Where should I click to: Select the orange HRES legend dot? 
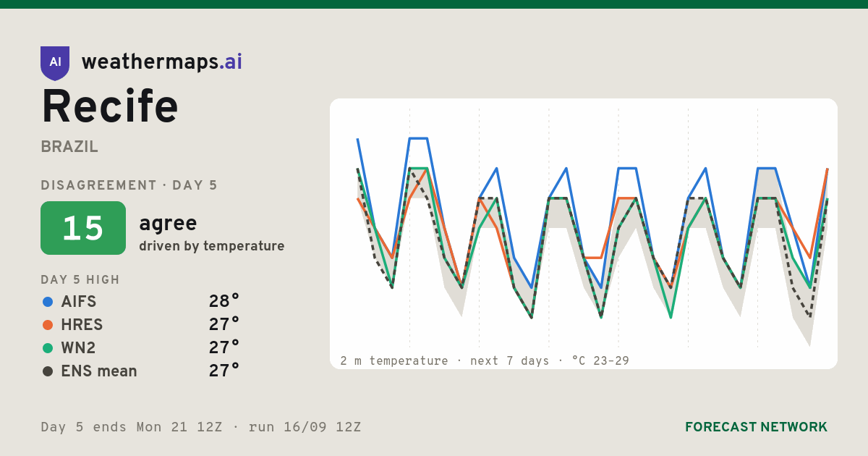pos(48,325)
